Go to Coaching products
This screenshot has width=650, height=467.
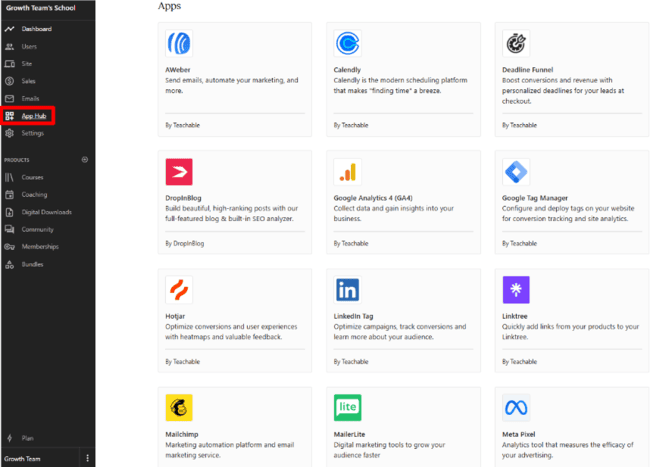point(34,195)
